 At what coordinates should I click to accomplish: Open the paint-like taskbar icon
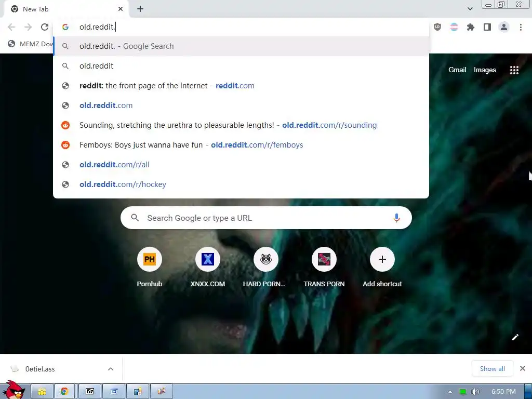(x=161, y=392)
